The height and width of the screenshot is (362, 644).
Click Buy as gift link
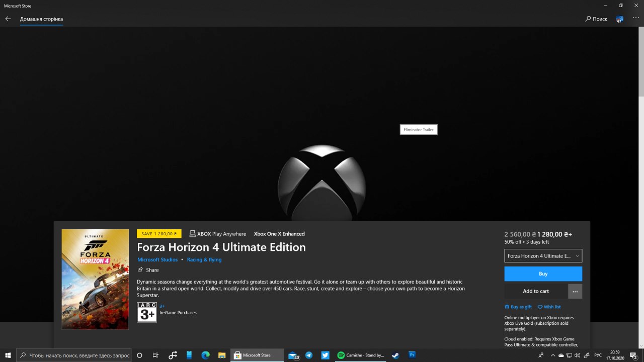tap(518, 307)
